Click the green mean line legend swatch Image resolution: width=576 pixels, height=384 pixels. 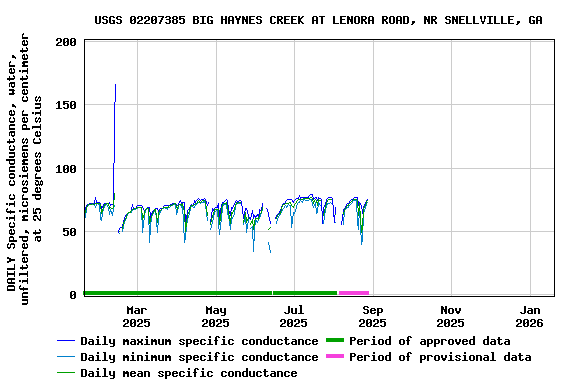pos(66,373)
